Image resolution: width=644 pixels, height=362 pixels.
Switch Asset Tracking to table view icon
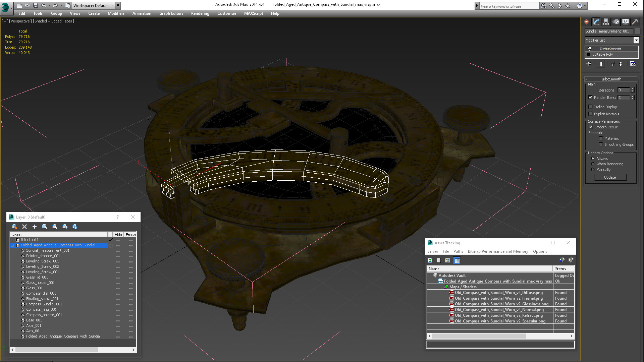point(457,260)
